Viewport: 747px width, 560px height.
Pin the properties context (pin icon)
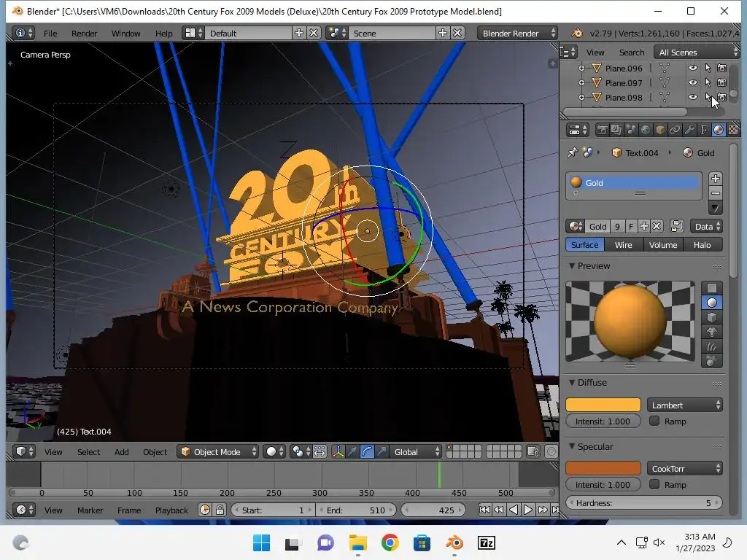[572, 153]
